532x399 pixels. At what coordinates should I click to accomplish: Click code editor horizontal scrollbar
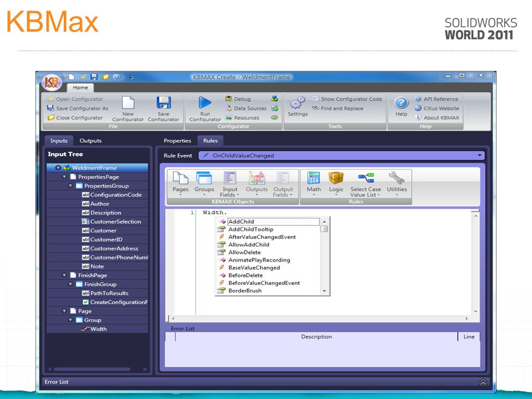pyautogui.click(x=319, y=319)
